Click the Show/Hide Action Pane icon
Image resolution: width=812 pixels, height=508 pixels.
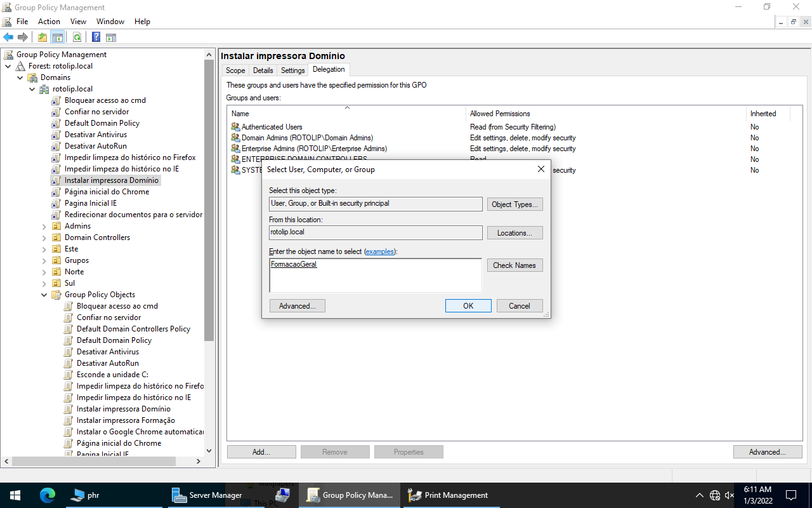click(111, 37)
